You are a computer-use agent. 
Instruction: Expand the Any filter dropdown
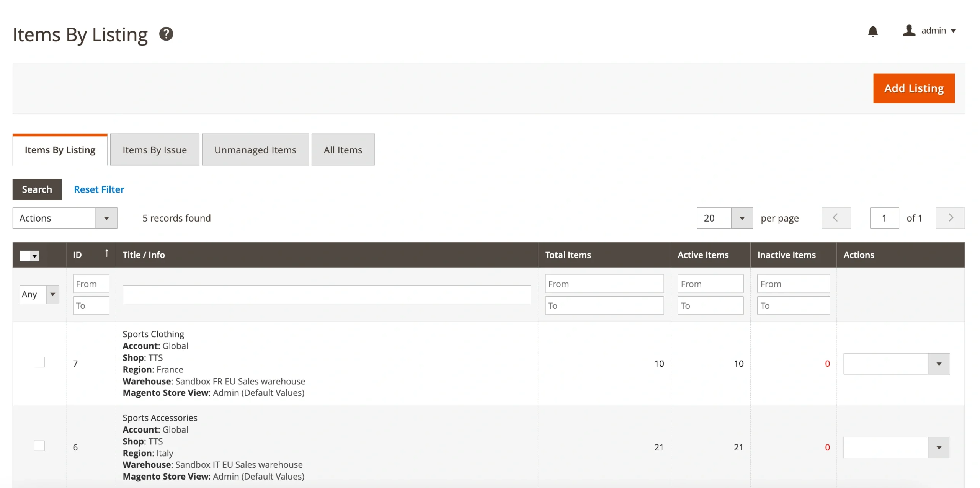39,294
